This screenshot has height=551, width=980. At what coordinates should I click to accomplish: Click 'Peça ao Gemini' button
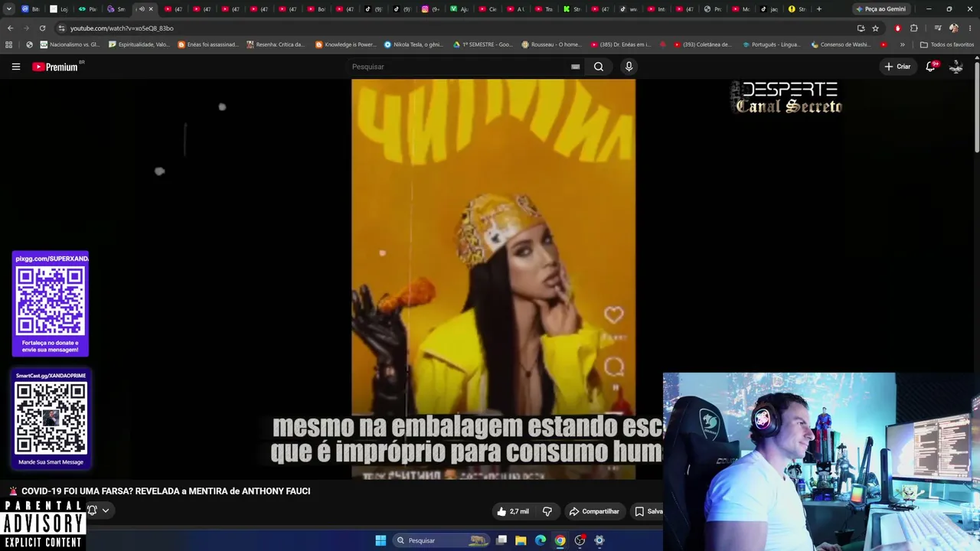[x=880, y=9]
